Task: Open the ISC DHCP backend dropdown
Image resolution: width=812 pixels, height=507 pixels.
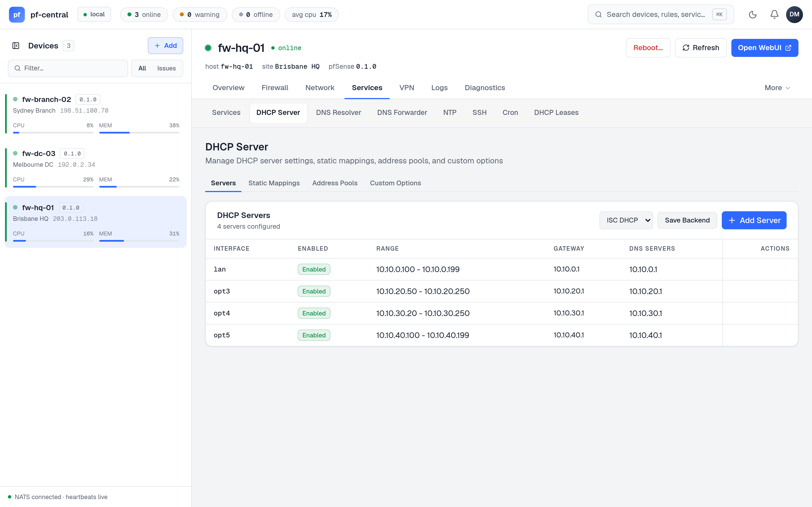Action: [x=626, y=220]
